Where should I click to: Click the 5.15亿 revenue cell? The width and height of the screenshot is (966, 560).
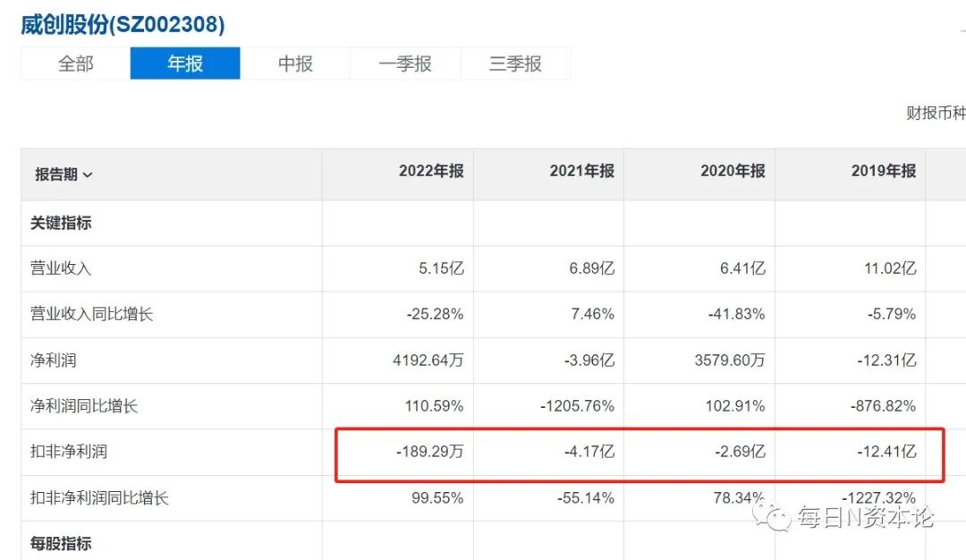click(x=441, y=268)
